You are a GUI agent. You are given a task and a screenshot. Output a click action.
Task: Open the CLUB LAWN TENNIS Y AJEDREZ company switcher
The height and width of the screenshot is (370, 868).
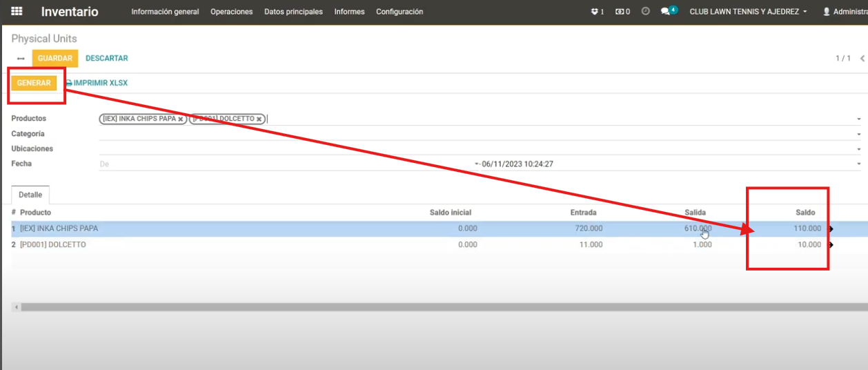(x=748, y=12)
